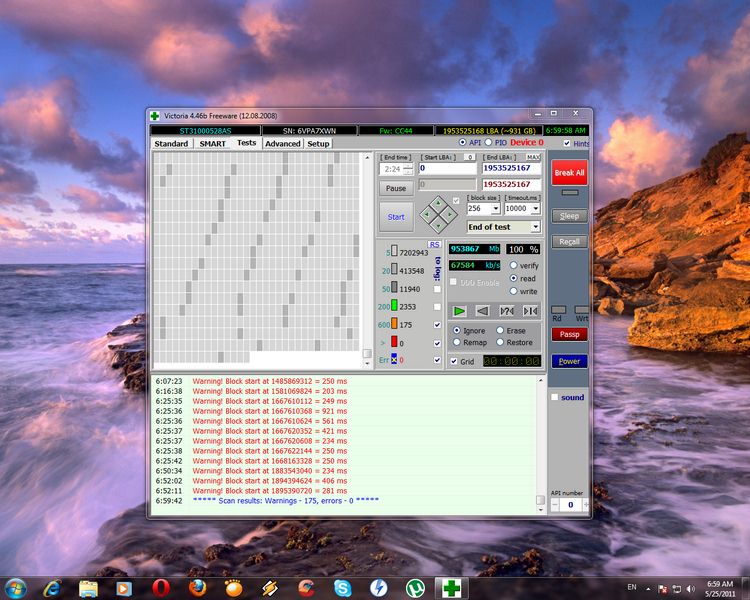This screenshot has width=750, height=600.
Task: Select the Remap bad block option
Action: tap(456, 342)
